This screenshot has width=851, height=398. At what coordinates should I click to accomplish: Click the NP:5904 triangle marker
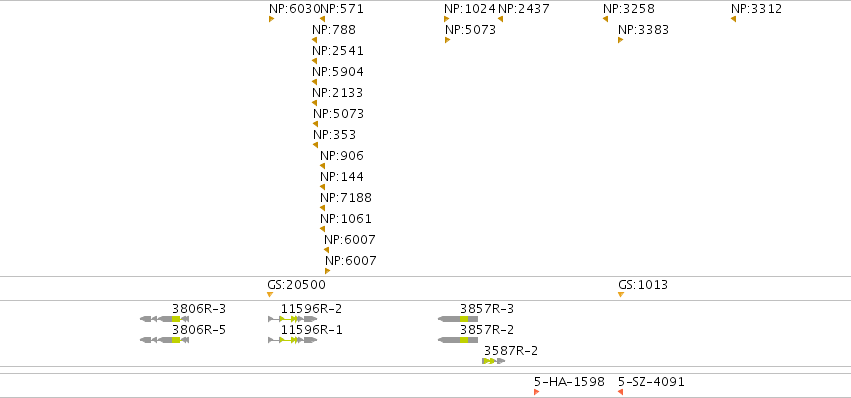[x=314, y=83]
